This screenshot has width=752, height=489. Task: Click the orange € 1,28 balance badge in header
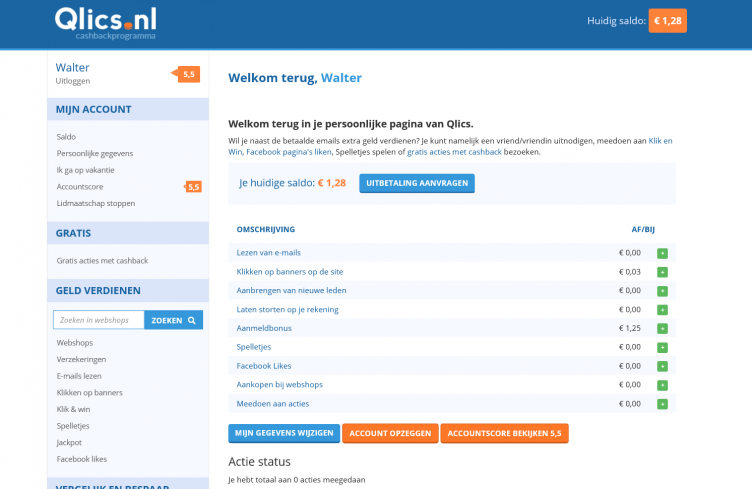(x=668, y=21)
